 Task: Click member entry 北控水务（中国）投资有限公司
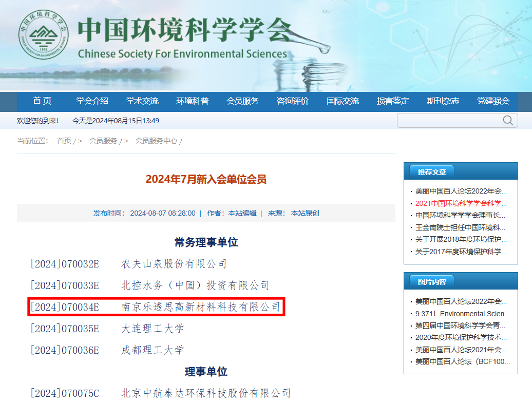[196, 285]
